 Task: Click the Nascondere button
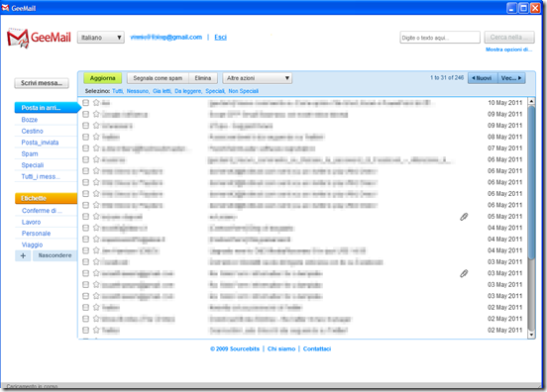pyautogui.click(x=55, y=255)
